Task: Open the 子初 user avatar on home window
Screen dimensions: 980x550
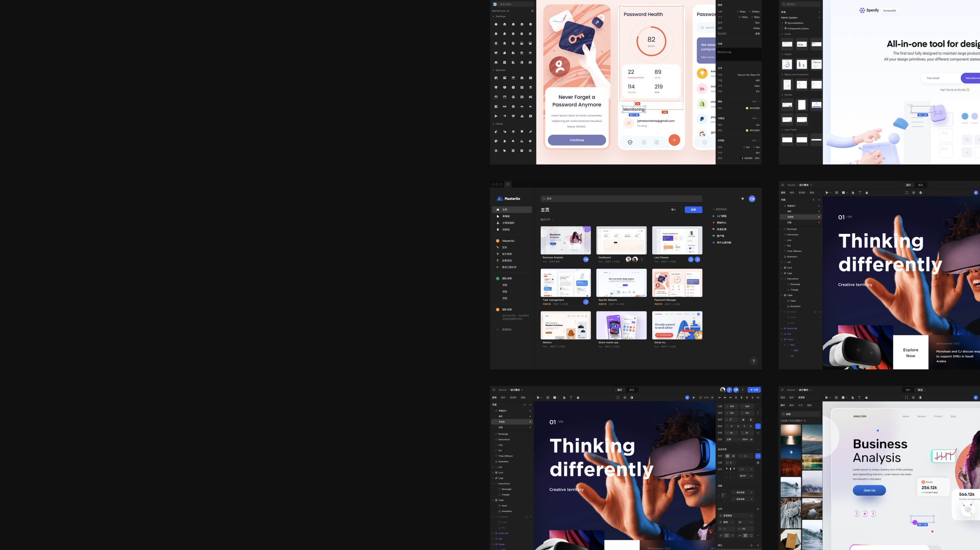Action: (x=752, y=199)
